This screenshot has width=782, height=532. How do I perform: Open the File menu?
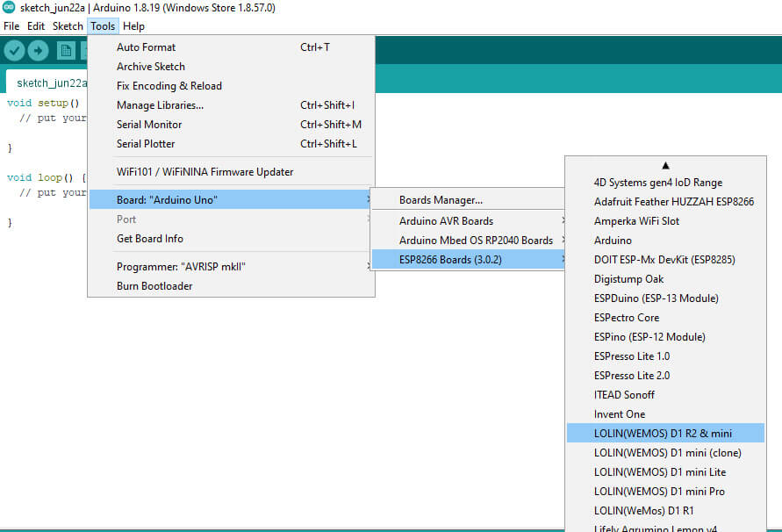coord(11,26)
